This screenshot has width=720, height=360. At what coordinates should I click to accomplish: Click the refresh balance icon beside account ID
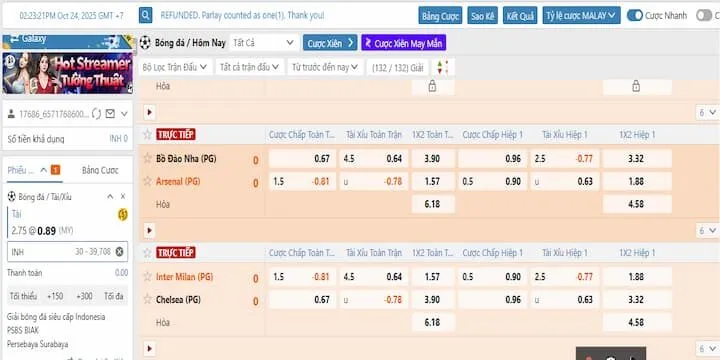tap(96, 114)
